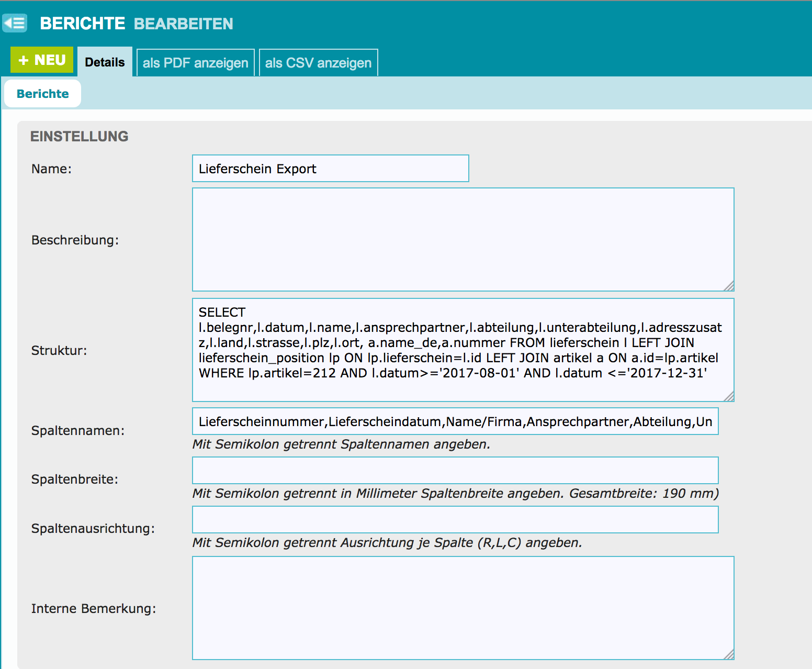Focus the Interne Bemerkung text area
This screenshot has width=812, height=669.
[463, 607]
